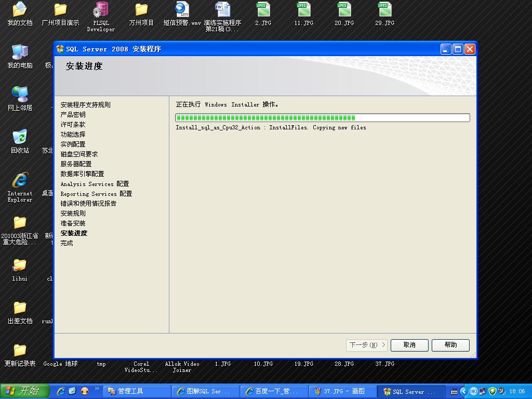Expand hidden tray icons arrow

point(464,391)
